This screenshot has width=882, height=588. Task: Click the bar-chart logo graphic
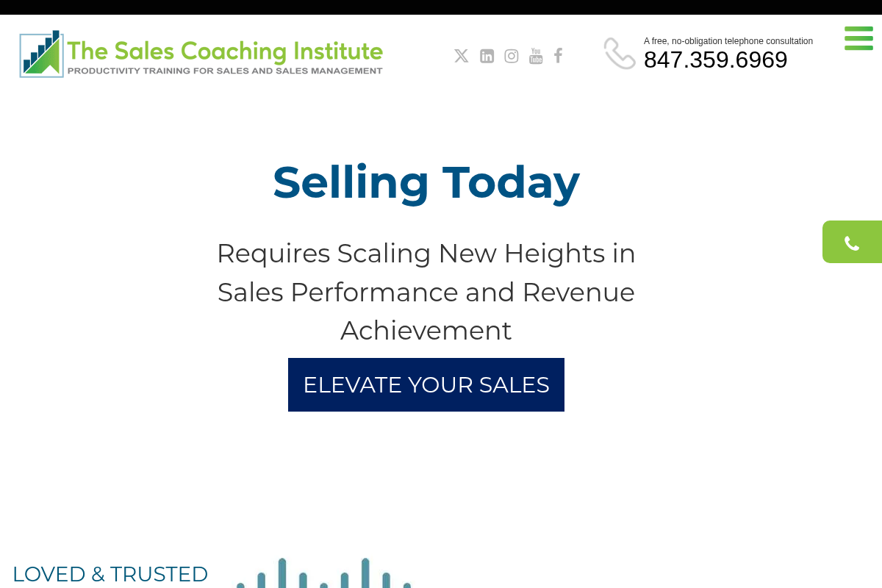point(41,54)
